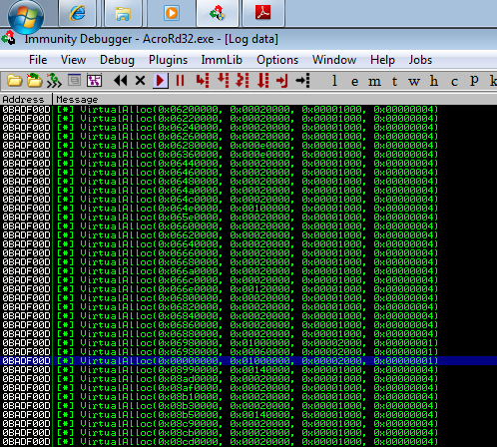Click the Python shell arrows icon
The height and width of the screenshot is (448, 497).
coord(54,81)
